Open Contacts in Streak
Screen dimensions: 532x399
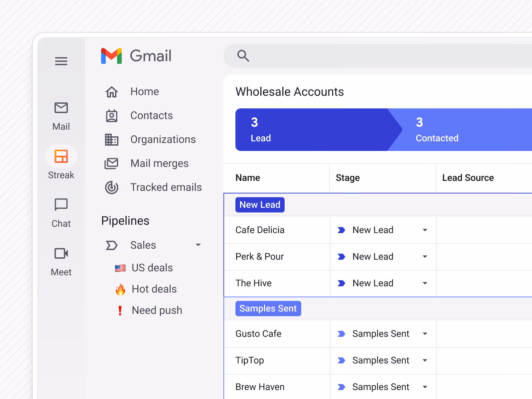(151, 115)
